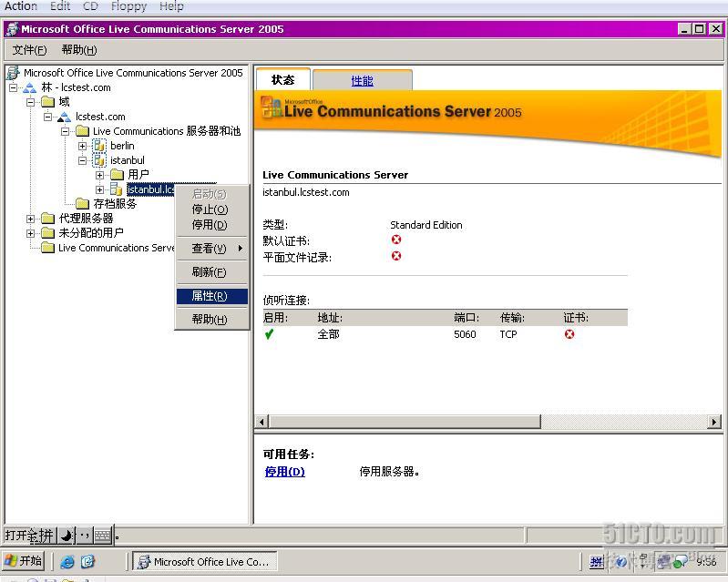Select the 状态 tab
728x582 pixels.
(x=282, y=80)
